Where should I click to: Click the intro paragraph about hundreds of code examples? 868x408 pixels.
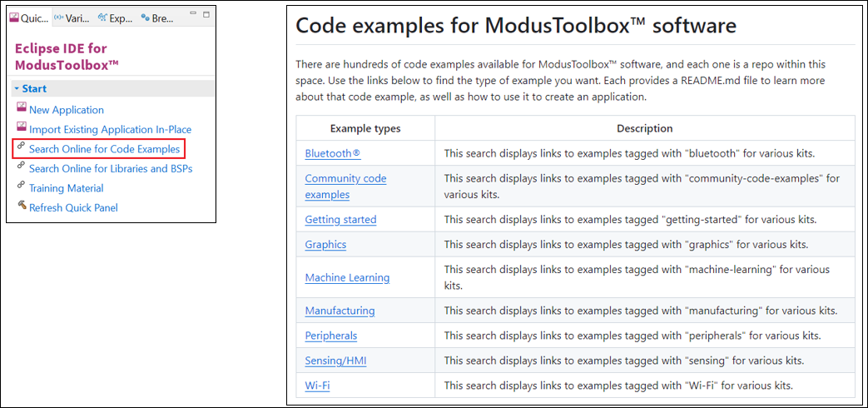561,80
